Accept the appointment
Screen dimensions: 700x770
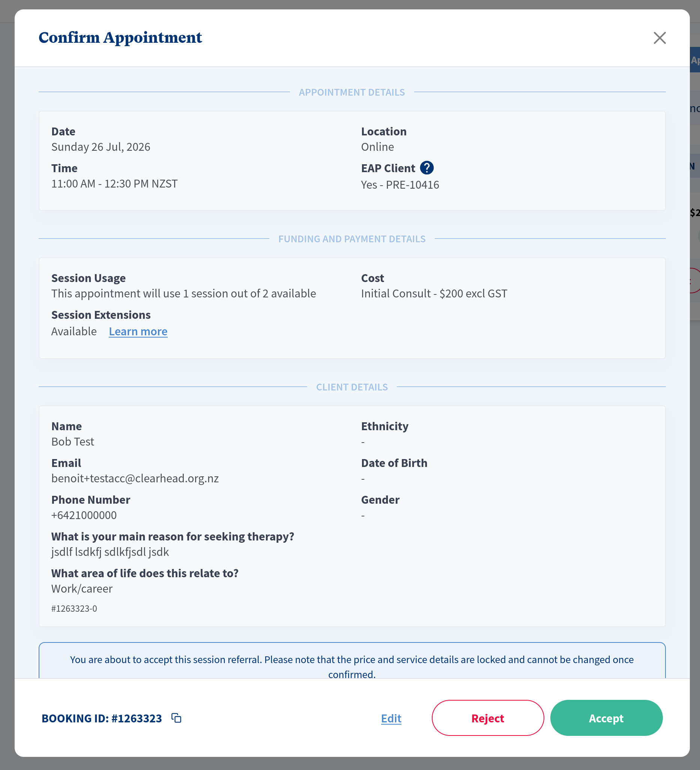coord(606,717)
